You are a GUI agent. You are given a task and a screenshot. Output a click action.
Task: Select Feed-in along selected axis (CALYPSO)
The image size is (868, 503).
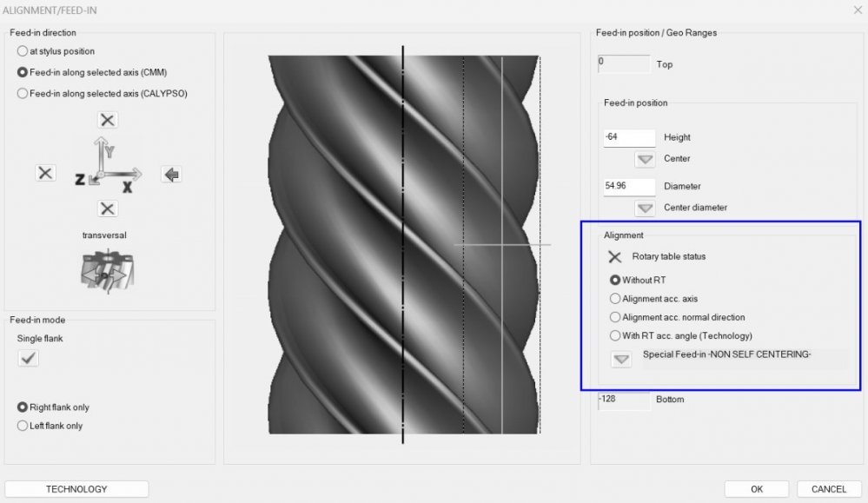pos(23,94)
